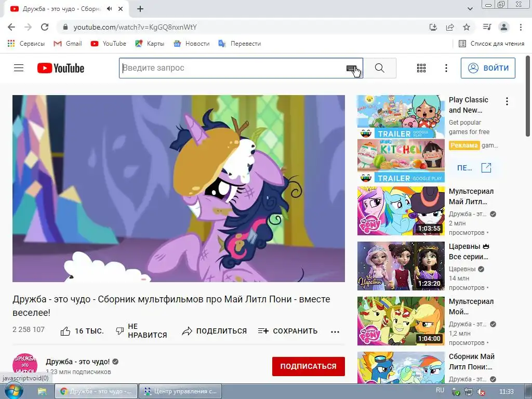Open the YouTube apps grid
Screen dimensions: 532x399
point(421,68)
